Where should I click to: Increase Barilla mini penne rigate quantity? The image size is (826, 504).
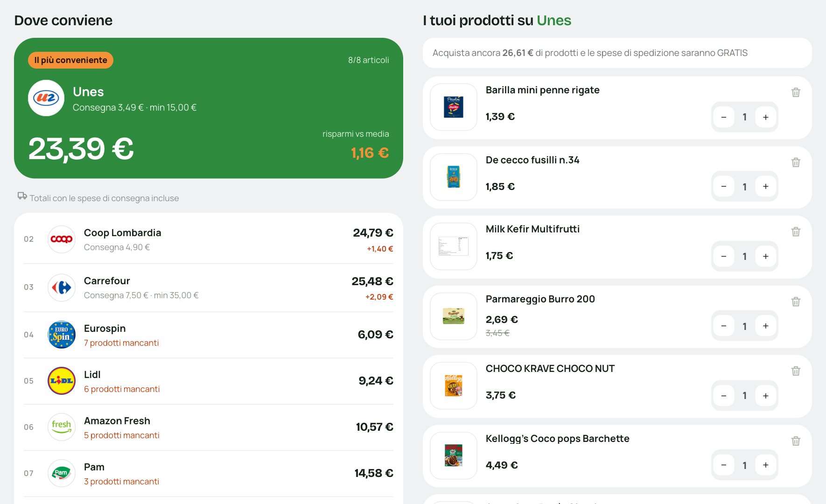(x=765, y=117)
